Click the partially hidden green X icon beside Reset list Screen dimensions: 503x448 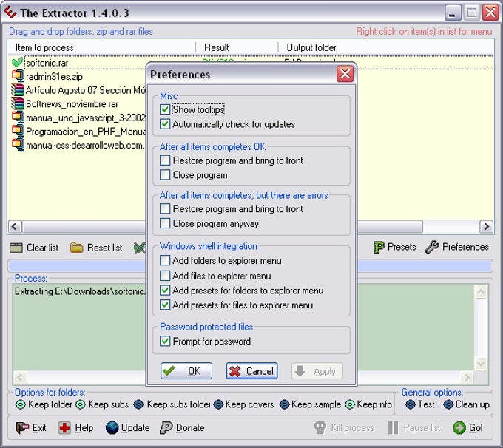tap(140, 248)
